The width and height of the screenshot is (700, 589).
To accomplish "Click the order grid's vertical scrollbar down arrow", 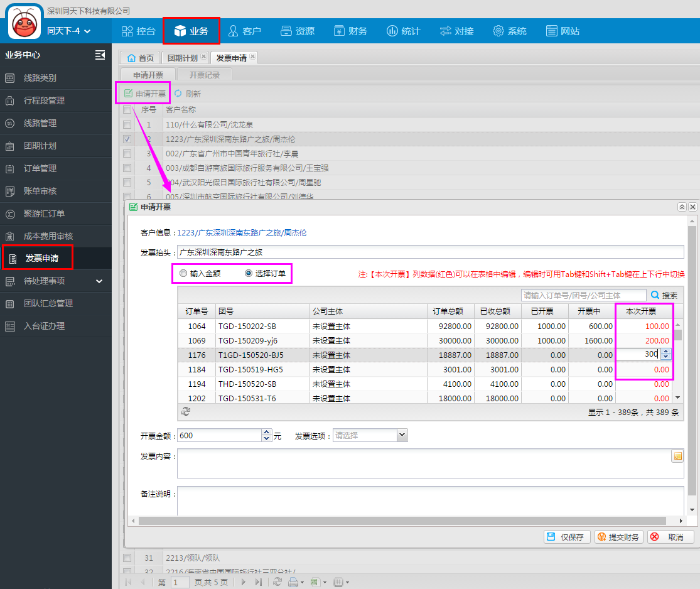I will pyautogui.click(x=677, y=397).
